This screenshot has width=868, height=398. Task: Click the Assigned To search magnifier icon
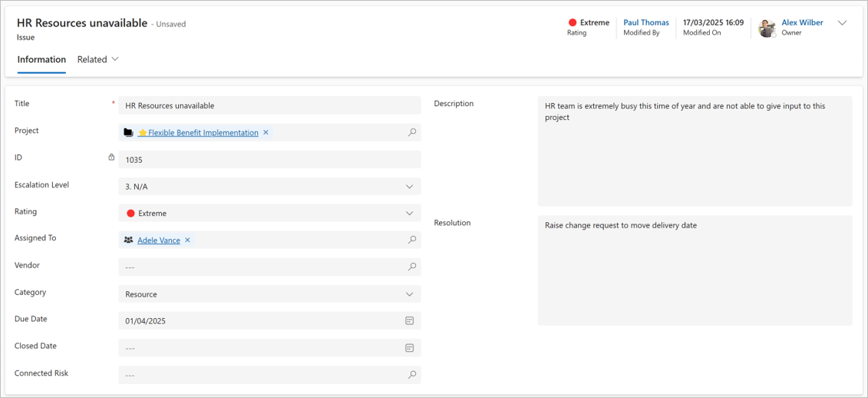[x=412, y=240]
